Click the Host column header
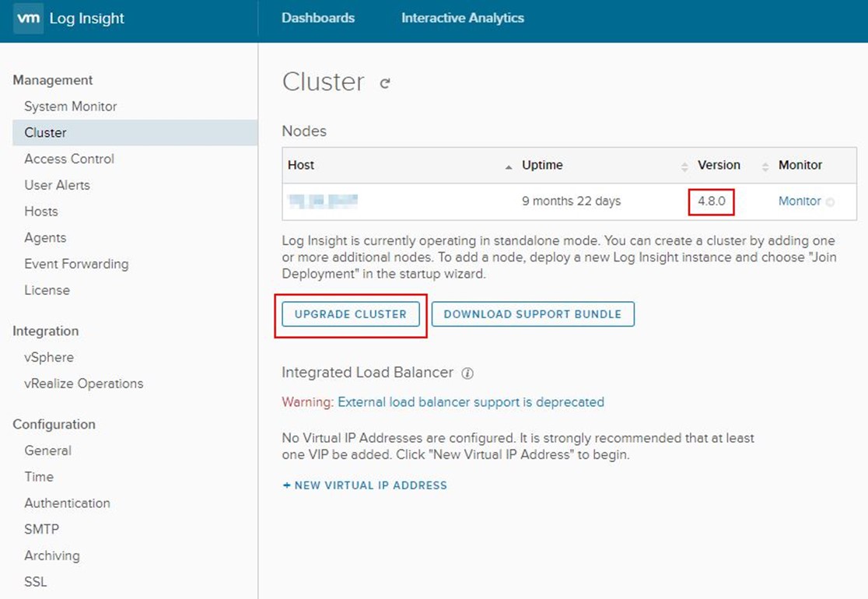 [300, 165]
